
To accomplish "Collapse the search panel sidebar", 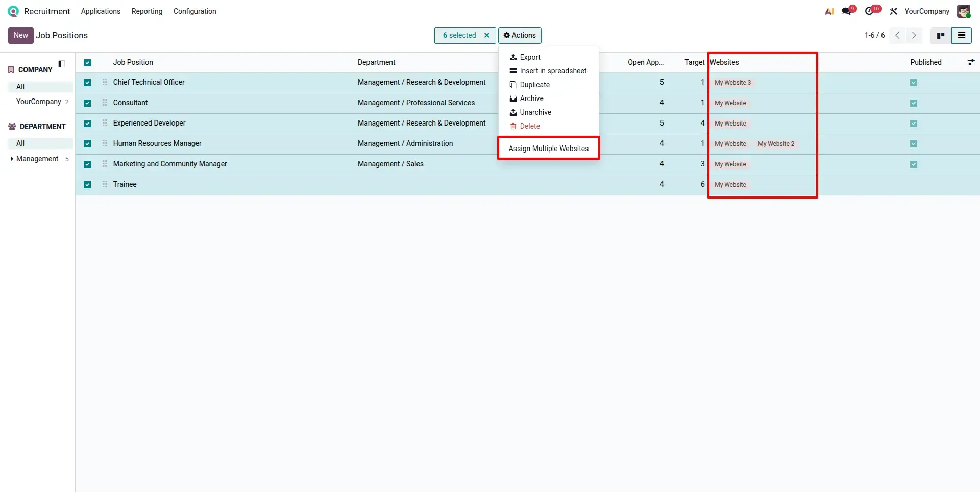I will click(x=62, y=64).
